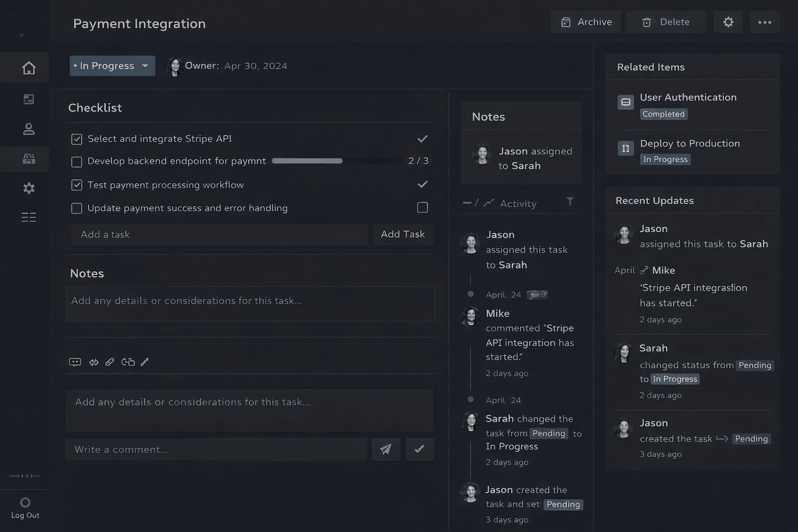Click the owner avatar next to Owner
The height and width of the screenshot is (532, 798).
pos(174,66)
